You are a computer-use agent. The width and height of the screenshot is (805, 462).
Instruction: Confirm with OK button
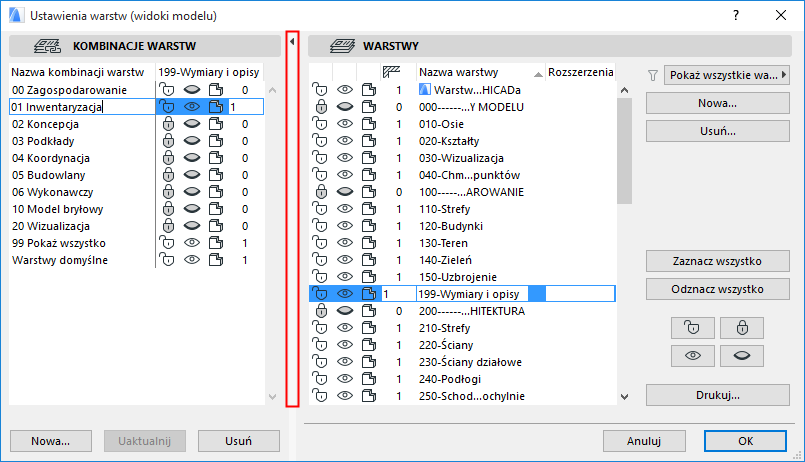point(745,441)
